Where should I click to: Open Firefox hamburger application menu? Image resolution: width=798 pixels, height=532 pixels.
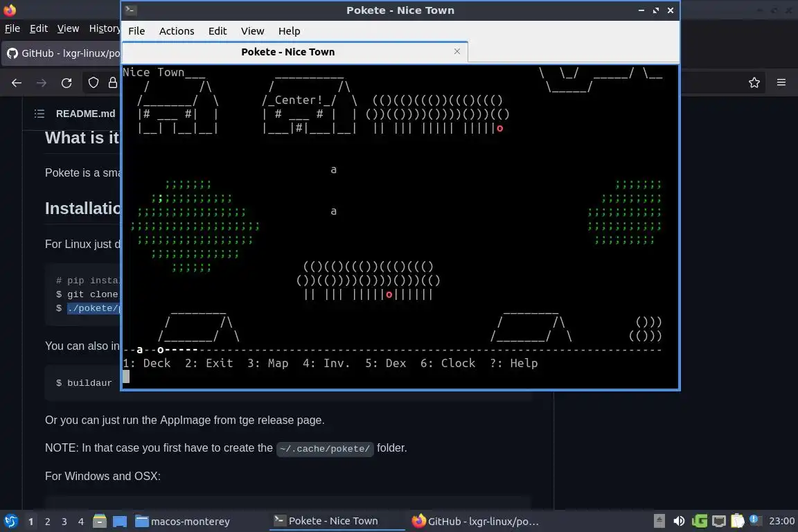coord(781,82)
